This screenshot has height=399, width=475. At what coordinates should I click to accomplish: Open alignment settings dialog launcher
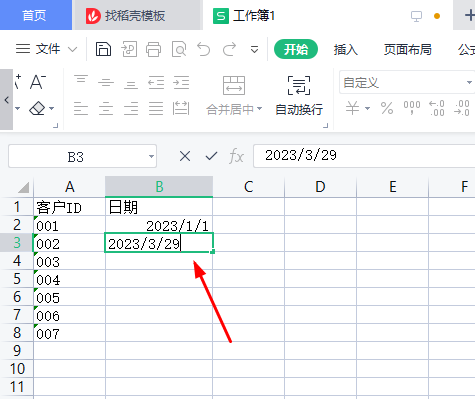click(326, 126)
